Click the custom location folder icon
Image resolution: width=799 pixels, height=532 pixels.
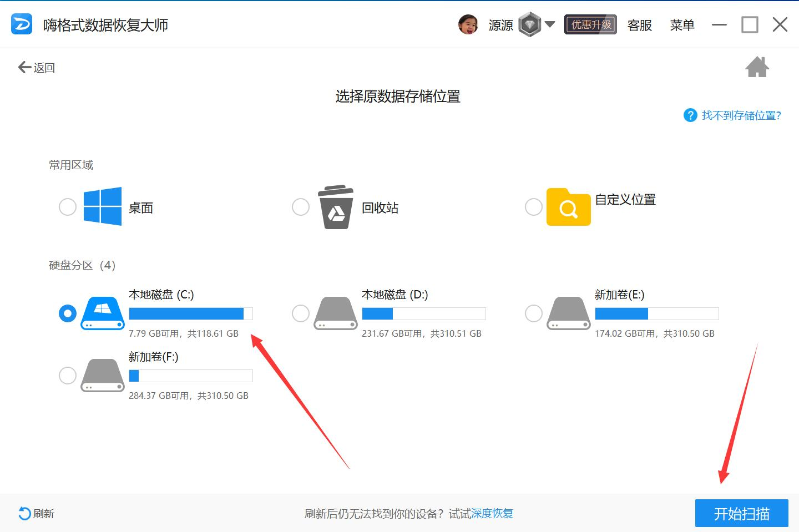coord(568,207)
